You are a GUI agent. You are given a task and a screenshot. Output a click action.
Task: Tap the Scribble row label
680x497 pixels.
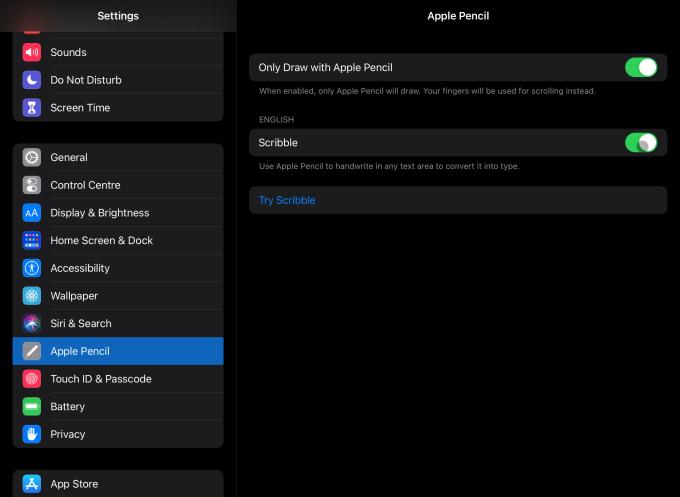click(x=278, y=143)
